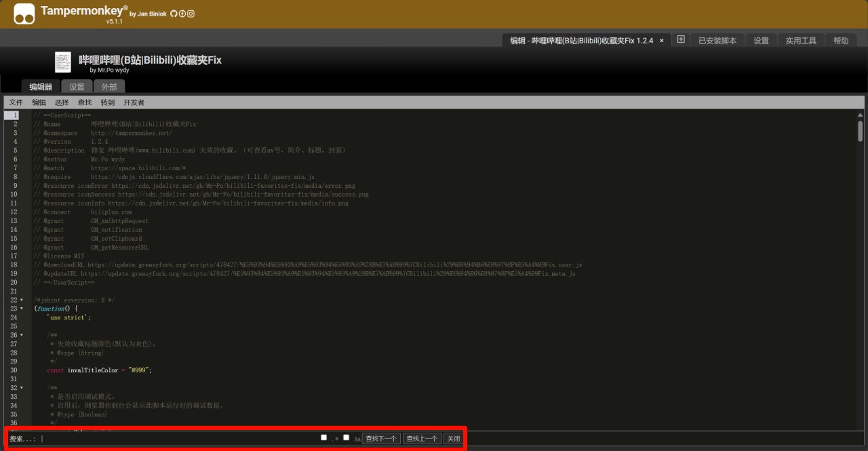
Task: Open the 转到 menu
Action: click(x=108, y=102)
